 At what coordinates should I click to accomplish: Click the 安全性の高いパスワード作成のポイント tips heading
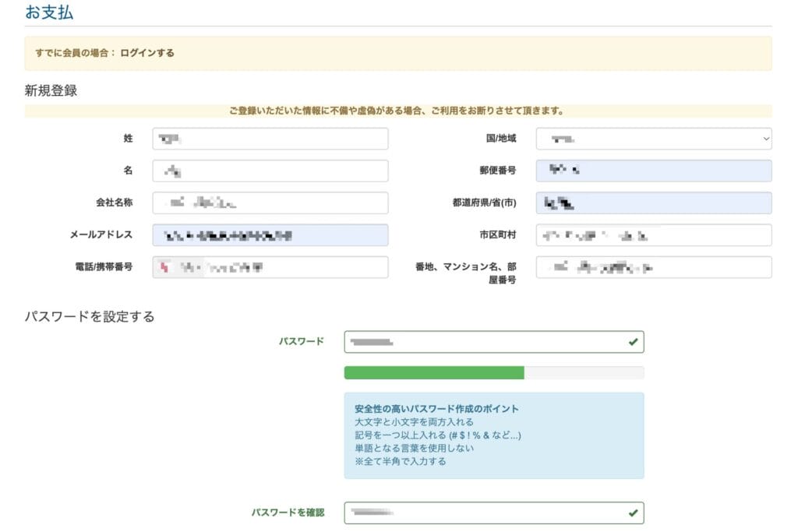[436, 409]
